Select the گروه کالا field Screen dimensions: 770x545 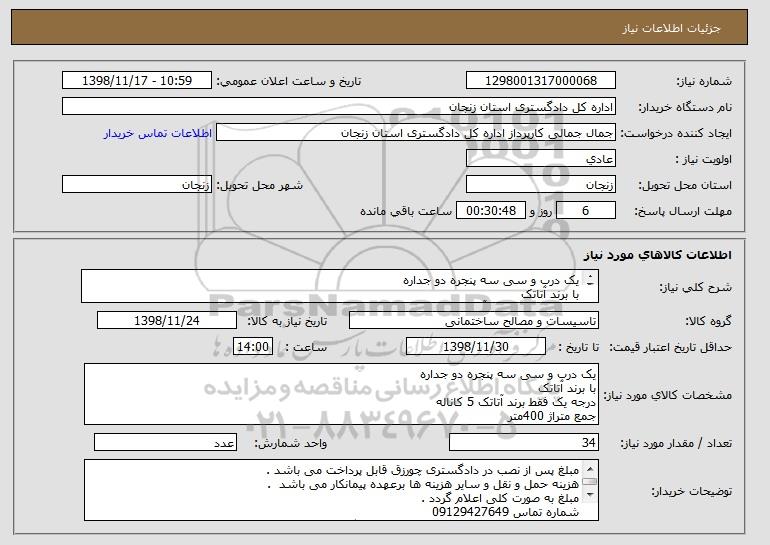click(x=474, y=321)
